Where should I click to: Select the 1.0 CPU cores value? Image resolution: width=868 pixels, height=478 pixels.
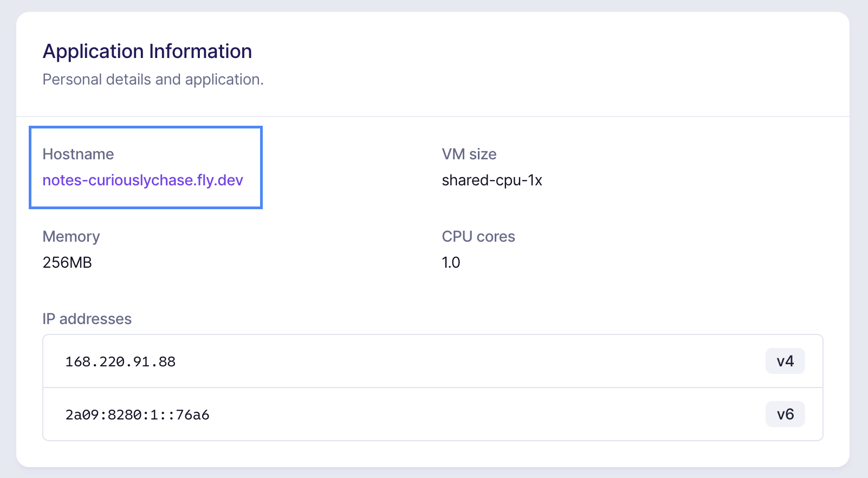click(451, 263)
